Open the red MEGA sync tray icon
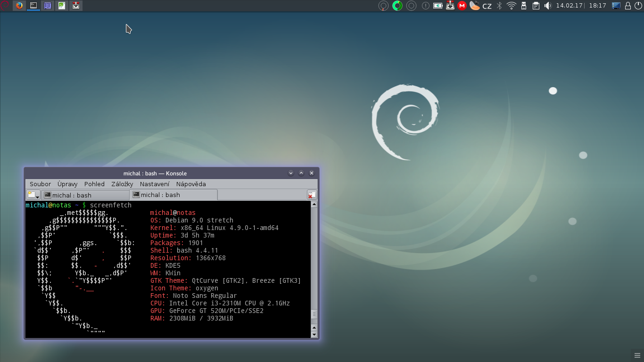644x362 pixels. tap(462, 6)
